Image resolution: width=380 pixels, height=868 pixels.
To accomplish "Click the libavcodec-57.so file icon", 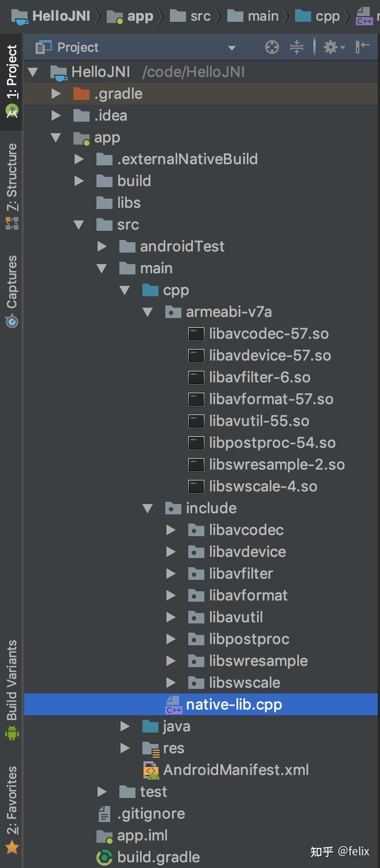I will pos(196,334).
